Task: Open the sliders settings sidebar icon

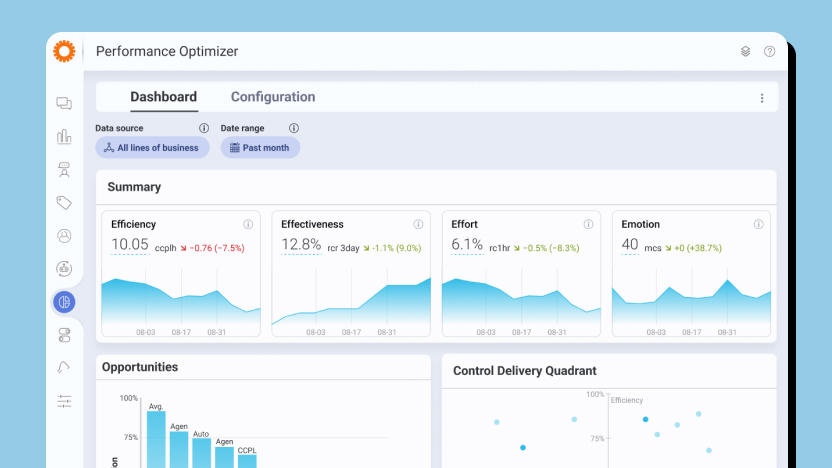Action: [64, 401]
